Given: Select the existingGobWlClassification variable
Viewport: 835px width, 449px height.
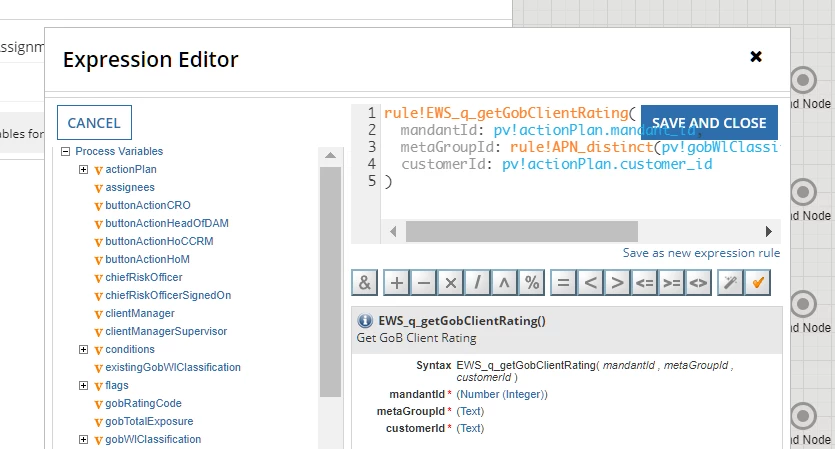Looking at the screenshot, I should (x=173, y=367).
